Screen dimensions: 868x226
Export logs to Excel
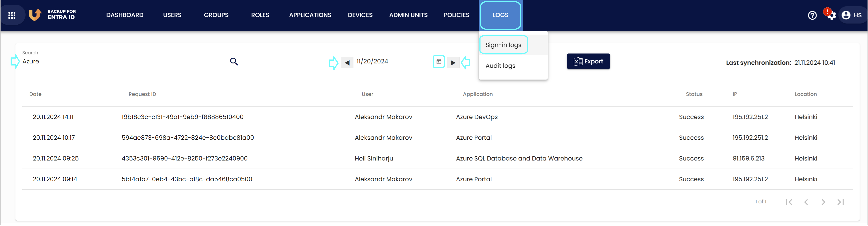588,62
